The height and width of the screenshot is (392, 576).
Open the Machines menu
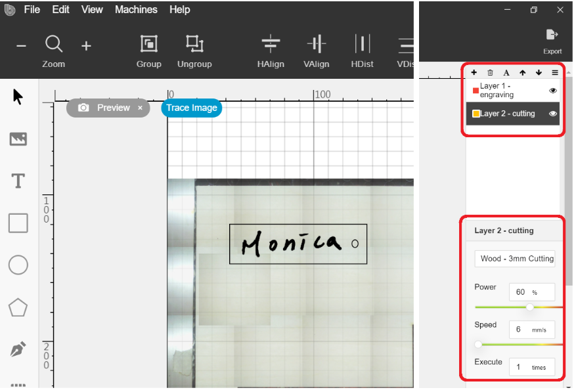(136, 9)
